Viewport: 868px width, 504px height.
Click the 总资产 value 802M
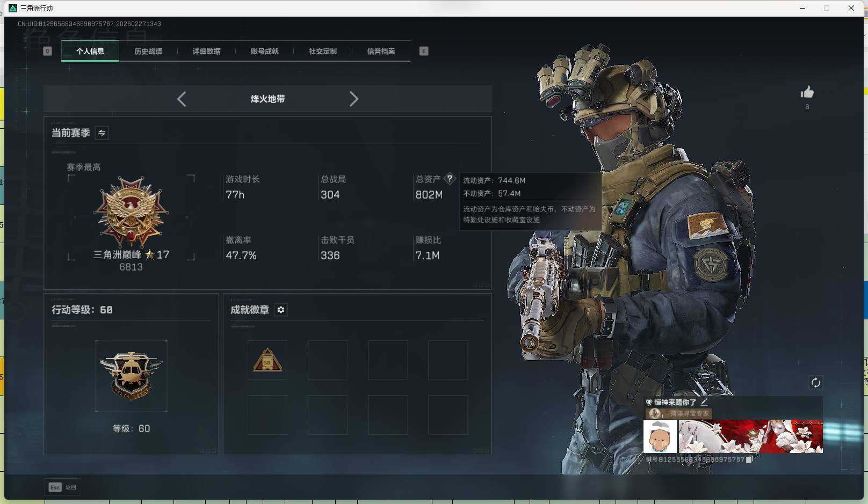(x=429, y=195)
